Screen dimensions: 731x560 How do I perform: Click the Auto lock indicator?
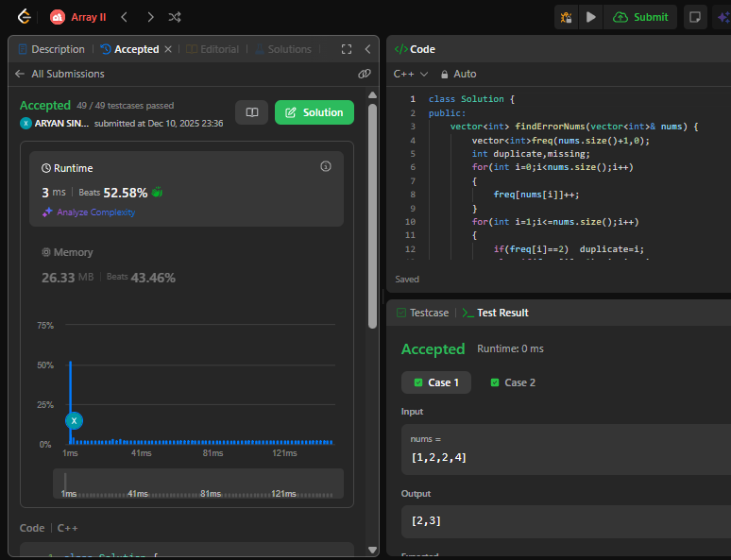pos(459,74)
